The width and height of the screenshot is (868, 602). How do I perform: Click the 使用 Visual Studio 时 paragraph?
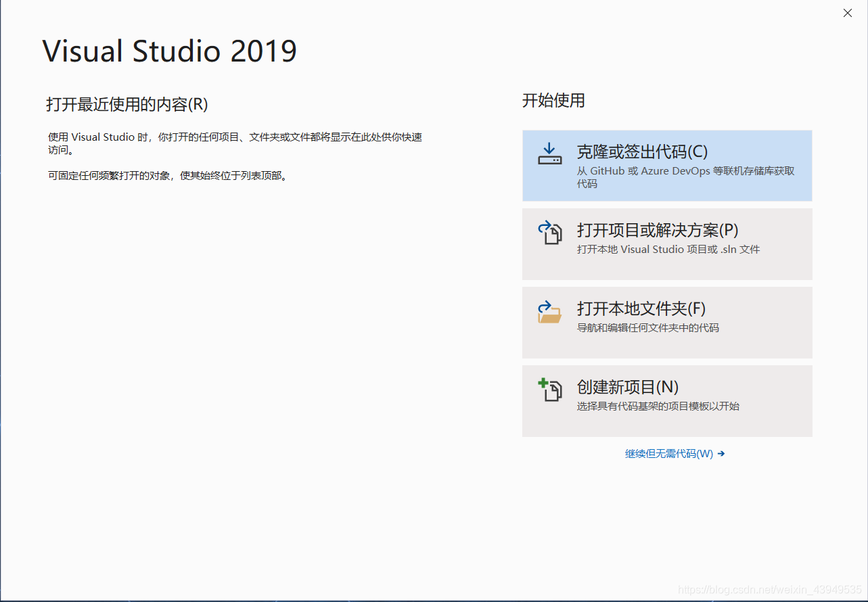tap(235, 143)
